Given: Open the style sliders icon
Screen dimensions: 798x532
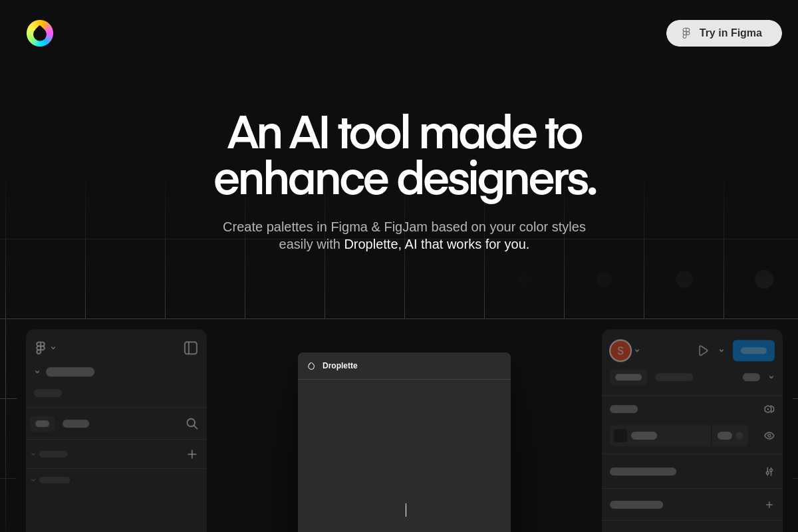Looking at the screenshot, I should point(769,471).
